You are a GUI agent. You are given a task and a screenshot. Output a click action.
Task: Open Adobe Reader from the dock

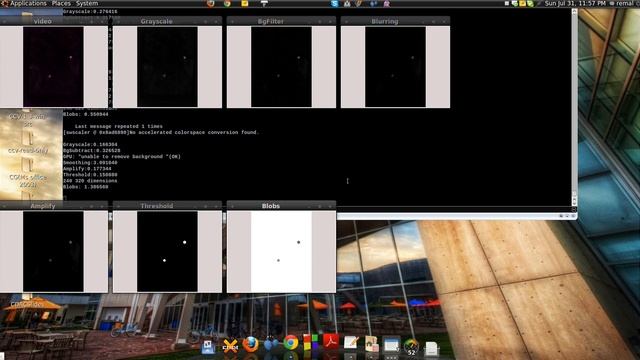tap(331, 341)
